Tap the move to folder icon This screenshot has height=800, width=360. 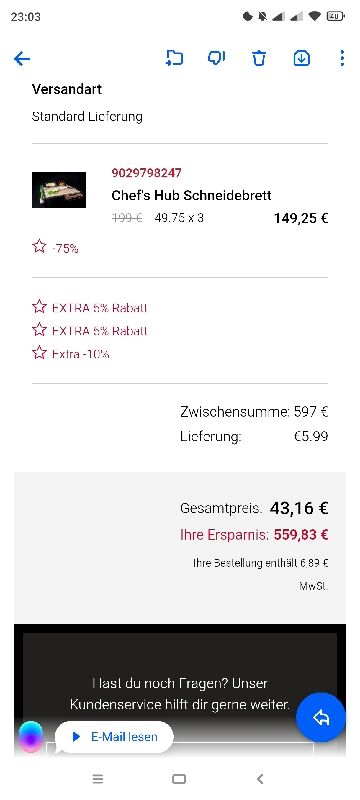[174, 58]
